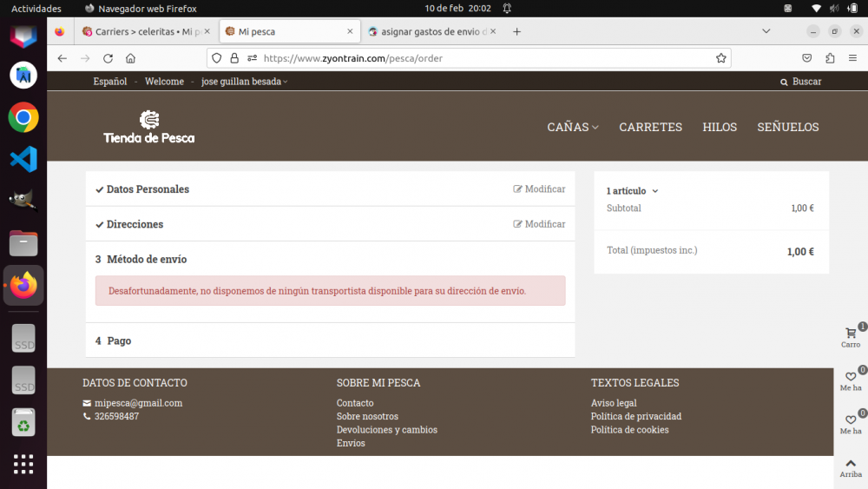Open the Trash in the dock
868x489 pixels.
[23, 422]
